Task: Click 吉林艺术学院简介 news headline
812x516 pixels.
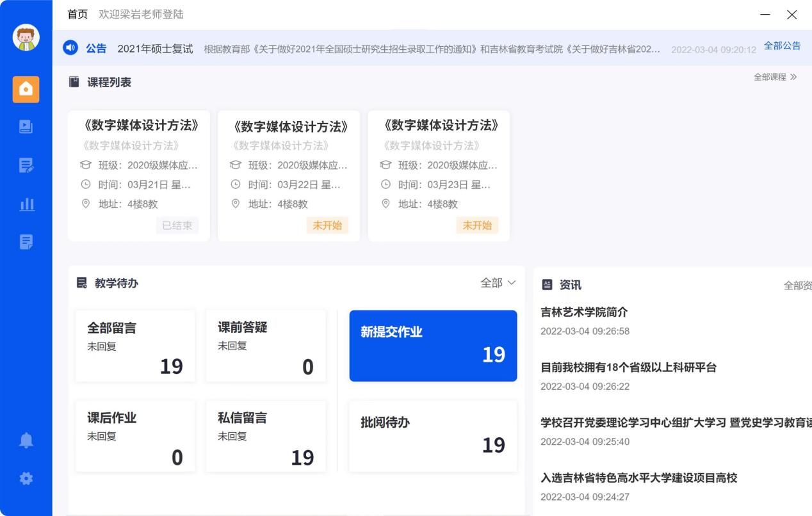Action: [x=584, y=312]
